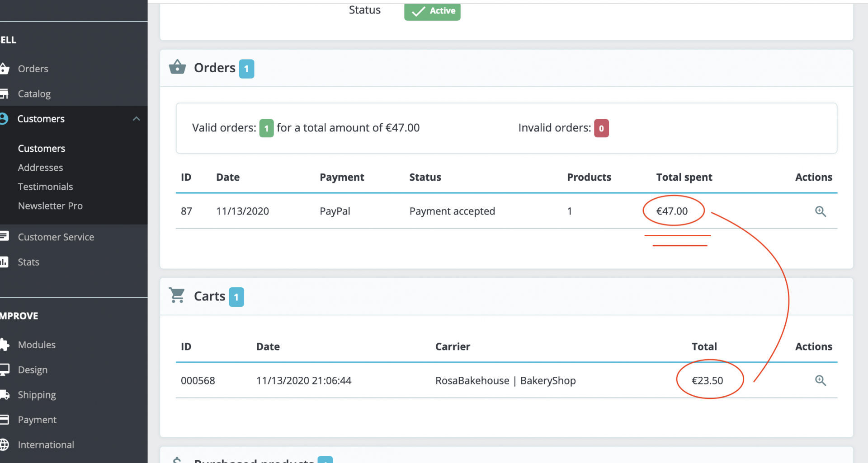Screen dimensions: 868x463
Task: Open Customer Service section
Action: click(56, 237)
